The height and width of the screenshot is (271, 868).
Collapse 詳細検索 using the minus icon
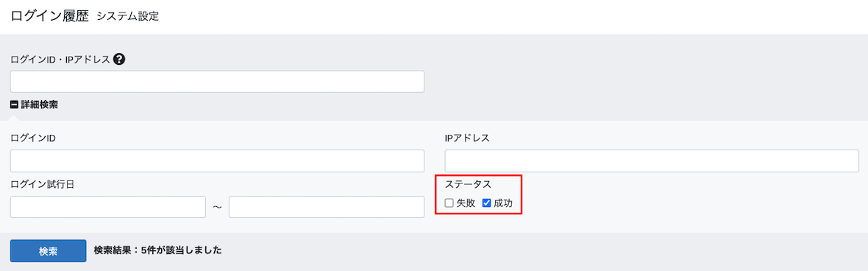[x=15, y=104]
